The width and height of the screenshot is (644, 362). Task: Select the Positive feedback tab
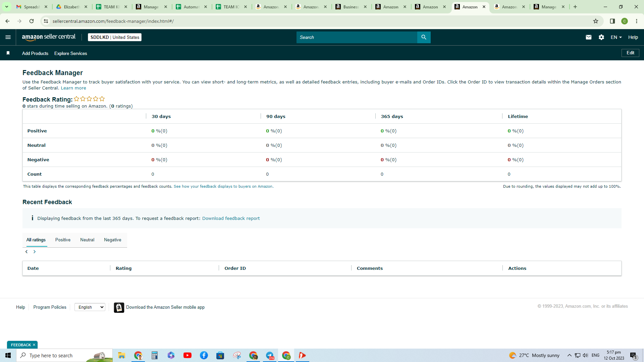tap(63, 240)
